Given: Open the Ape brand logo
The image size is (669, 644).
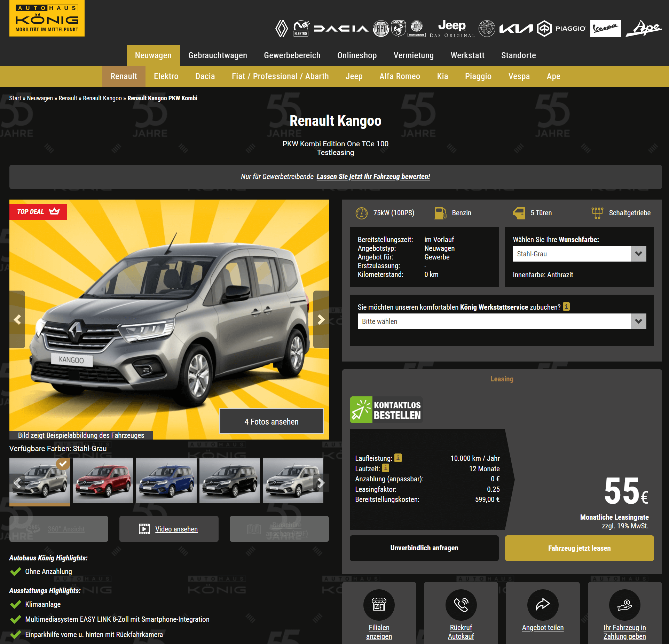Looking at the screenshot, I should click(x=644, y=29).
